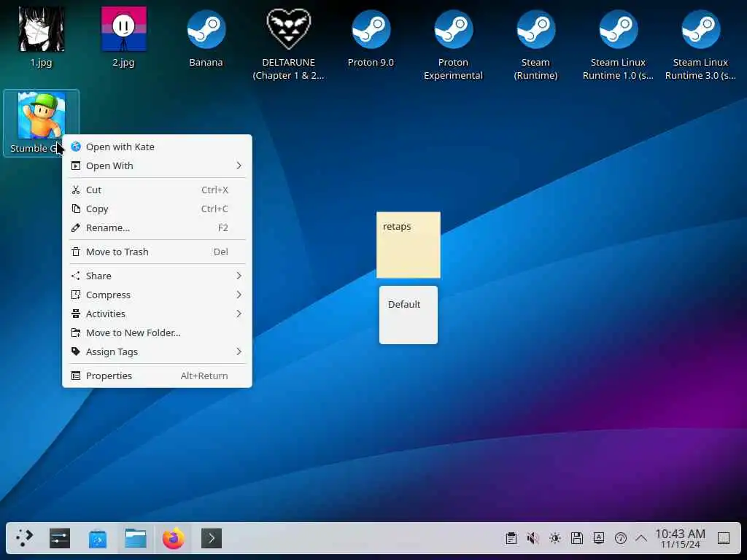Open the updates notifier tray icon

point(621,538)
